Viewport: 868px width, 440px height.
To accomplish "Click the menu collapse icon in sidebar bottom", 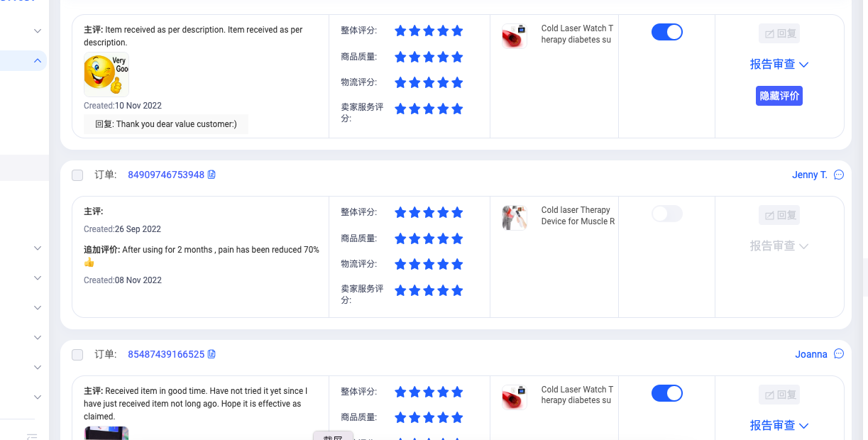I will tap(32, 436).
